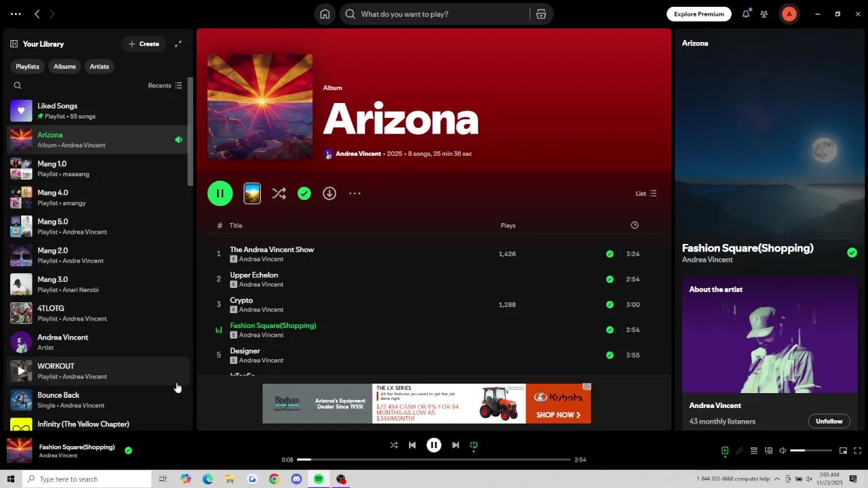Open Andrea Vincent artist in library
This screenshot has width=868, height=488.
coord(98,342)
